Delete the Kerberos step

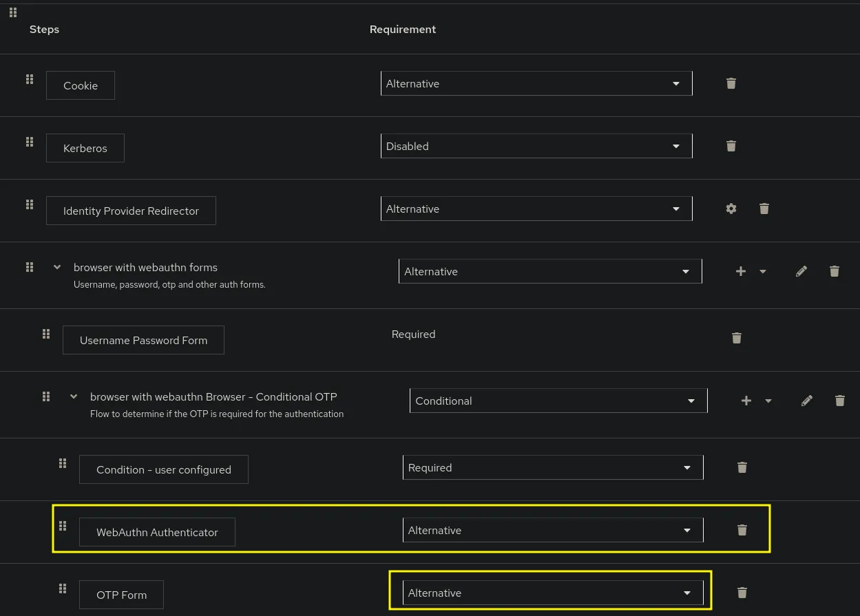pyautogui.click(x=731, y=146)
